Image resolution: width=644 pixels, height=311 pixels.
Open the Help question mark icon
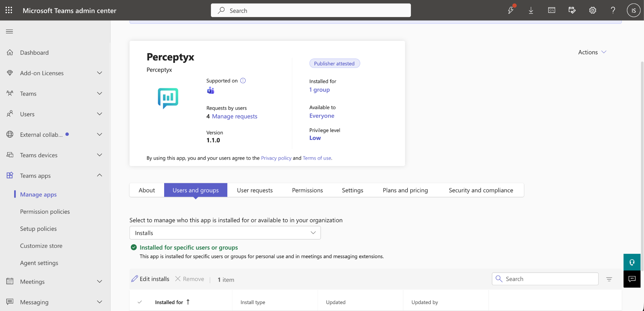613,10
